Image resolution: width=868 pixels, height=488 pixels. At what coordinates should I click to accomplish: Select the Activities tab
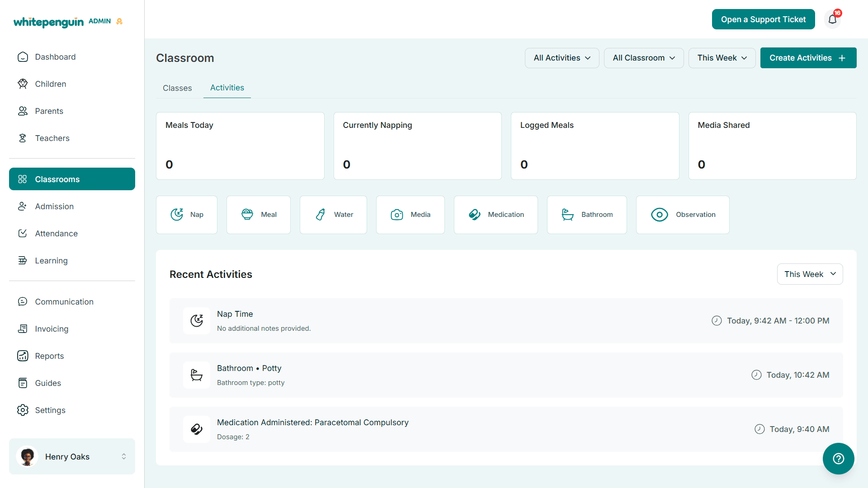click(x=227, y=88)
